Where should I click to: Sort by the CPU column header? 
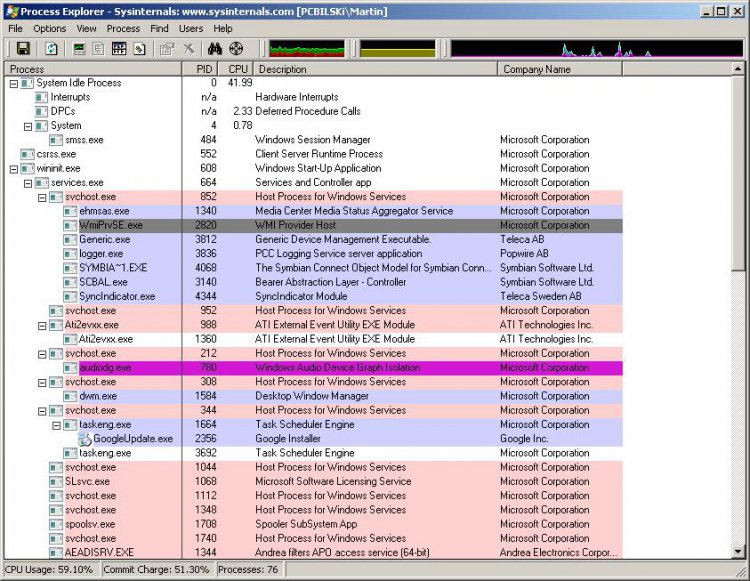pyautogui.click(x=236, y=69)
